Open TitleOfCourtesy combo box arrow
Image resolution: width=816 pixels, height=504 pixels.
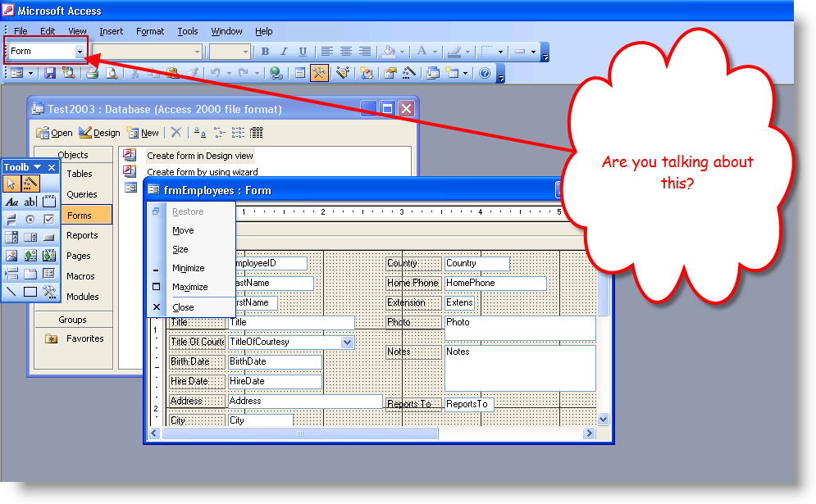347,343
